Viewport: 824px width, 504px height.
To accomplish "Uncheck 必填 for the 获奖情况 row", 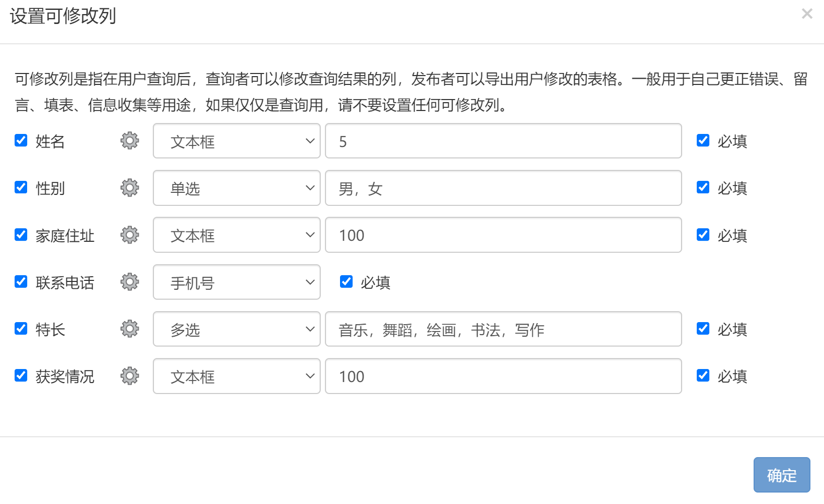I will (702, 375).
